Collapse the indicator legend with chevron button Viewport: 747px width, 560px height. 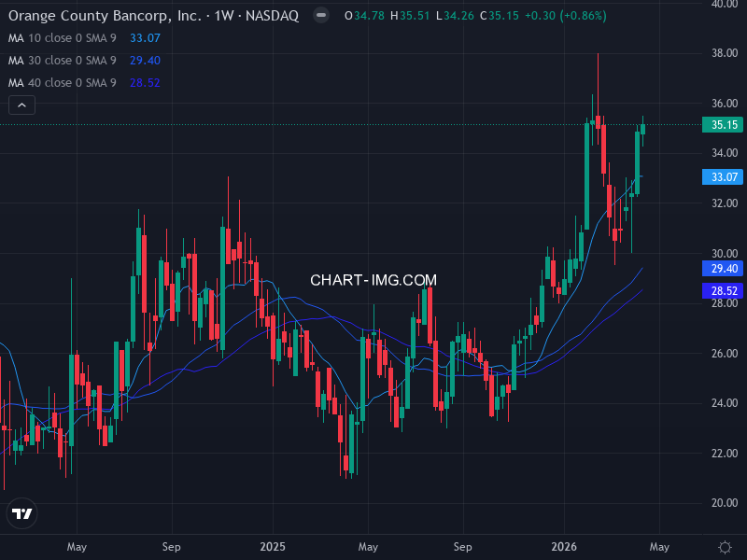click(22, 105)
